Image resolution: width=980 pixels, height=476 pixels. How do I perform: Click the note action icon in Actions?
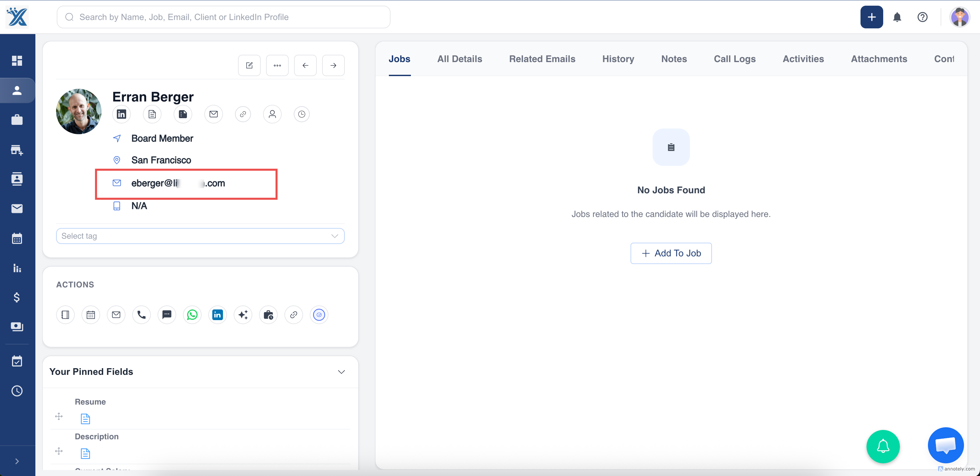coord(65,315)
